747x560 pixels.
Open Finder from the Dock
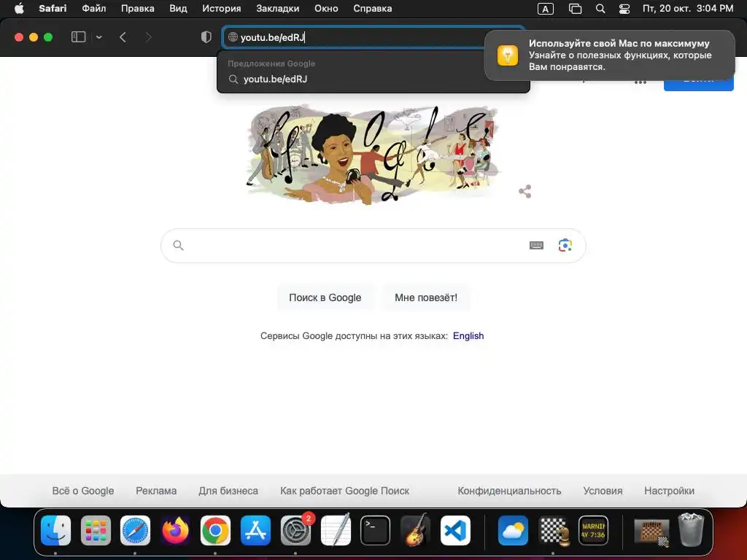tap(55, 531)
